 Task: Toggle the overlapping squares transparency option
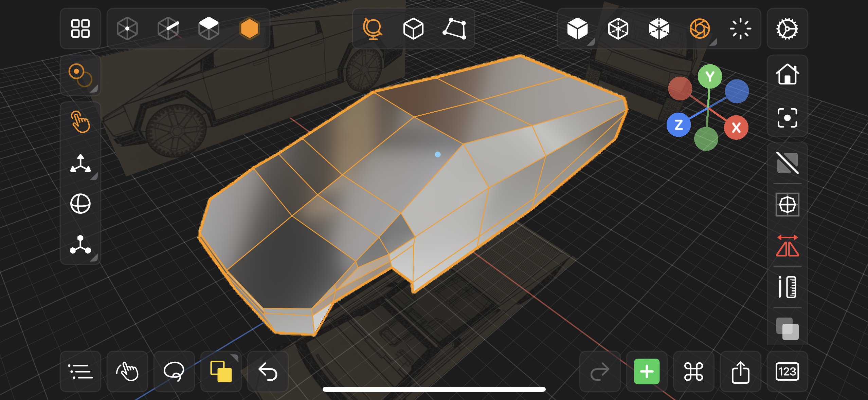[787, 328]
